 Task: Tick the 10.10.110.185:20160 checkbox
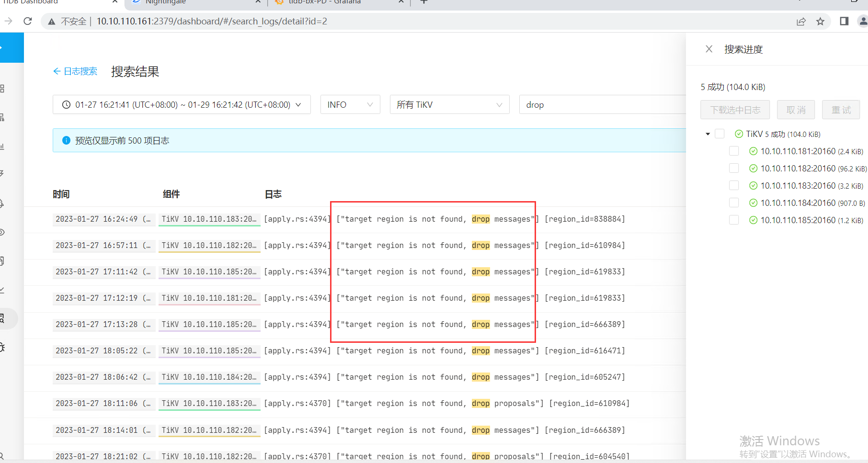(734, 220)
